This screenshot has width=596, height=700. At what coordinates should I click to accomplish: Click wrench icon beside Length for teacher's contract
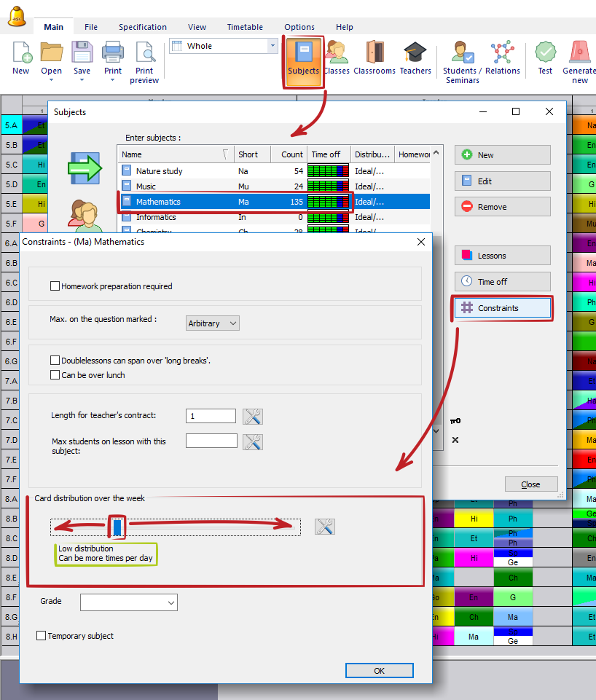pos(253,417)
